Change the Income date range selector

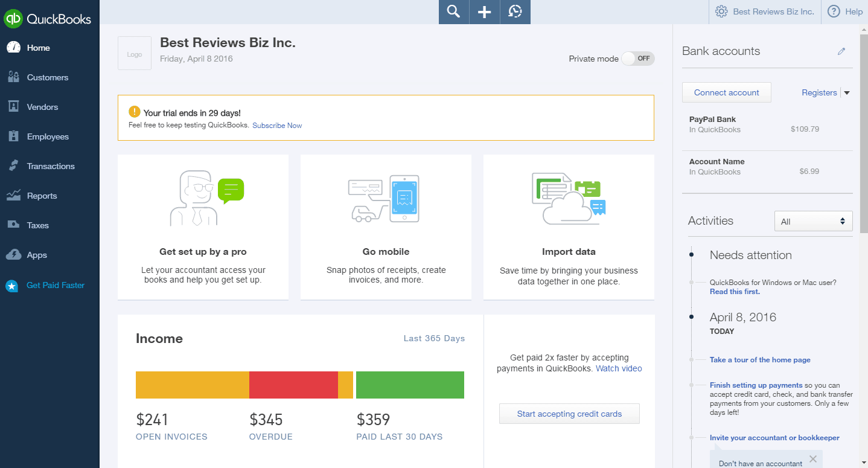[434, 338]
